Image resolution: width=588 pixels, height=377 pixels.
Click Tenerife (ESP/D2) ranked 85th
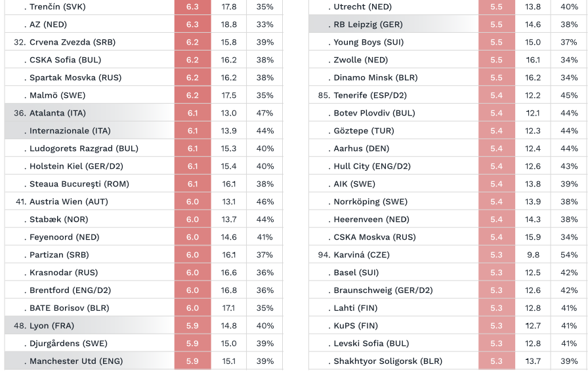(448, 95)
